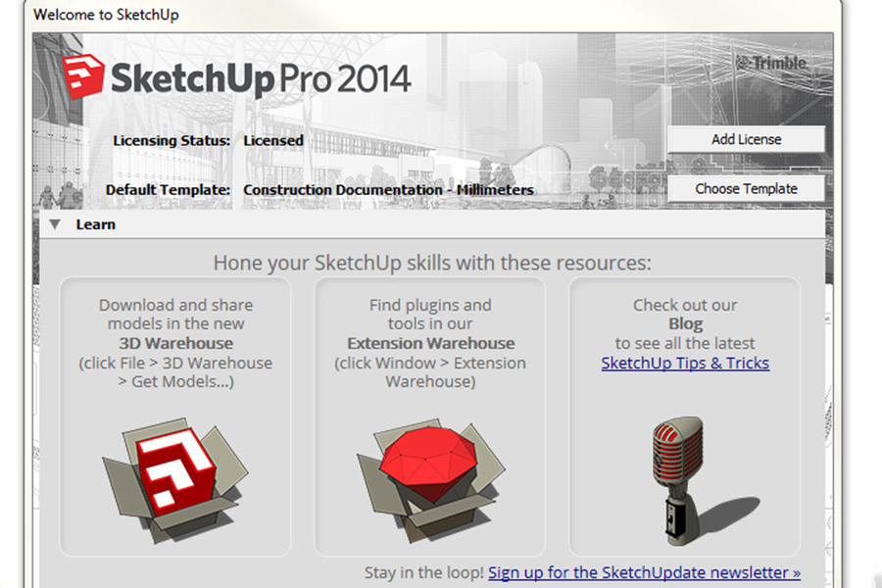Viewport: 882px width, 588px height.
Task: Collapse the Learn section triangle
Action: (55, 224)
